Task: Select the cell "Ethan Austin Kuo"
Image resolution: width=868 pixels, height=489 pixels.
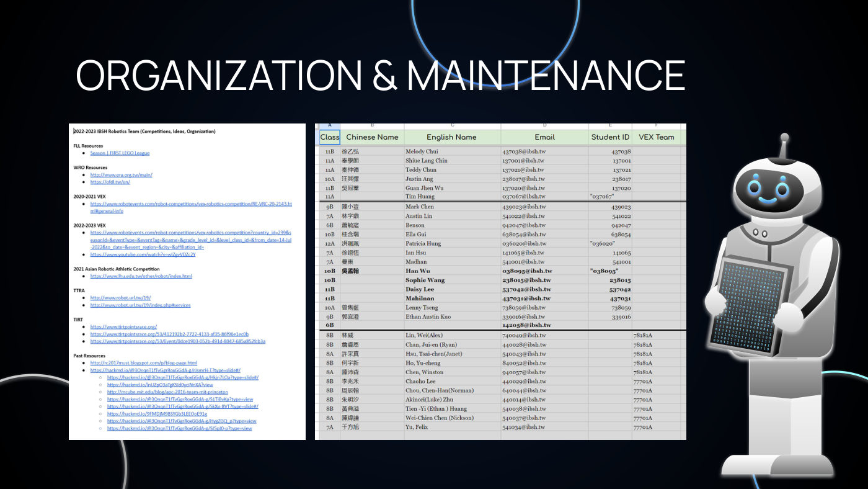Action: click(x=452, y=317)
